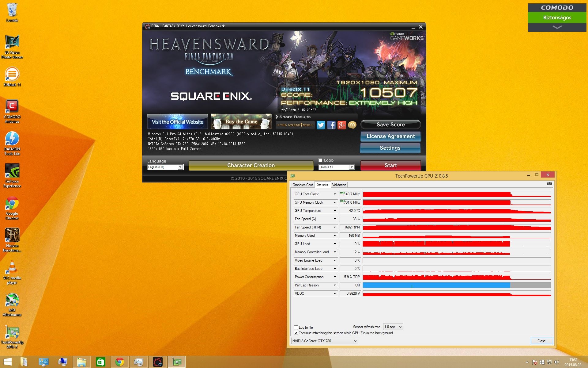Switch to the Graphics Card tab
This screenshot has width=588, height=368.
[x=303, y=185]
